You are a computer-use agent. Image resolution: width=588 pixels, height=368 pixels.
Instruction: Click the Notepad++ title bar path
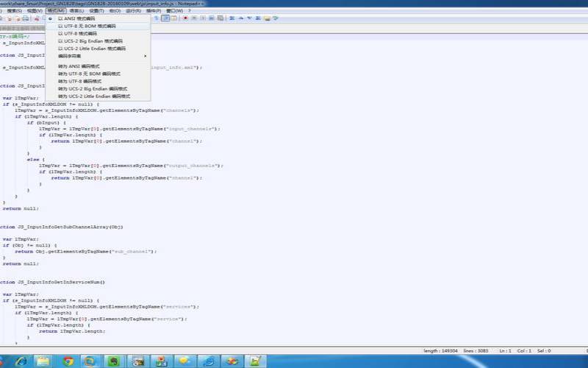point(101,4)
